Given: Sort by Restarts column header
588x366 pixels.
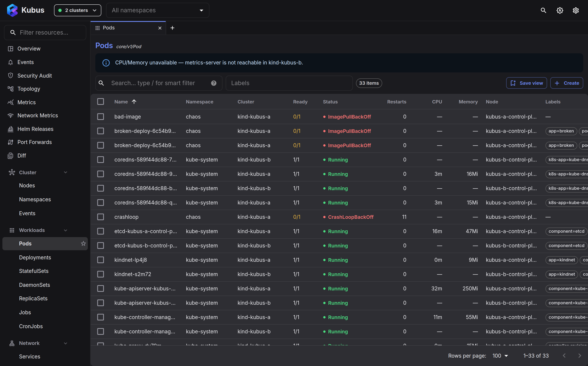Looking at the screenshot, I should 397,102.
